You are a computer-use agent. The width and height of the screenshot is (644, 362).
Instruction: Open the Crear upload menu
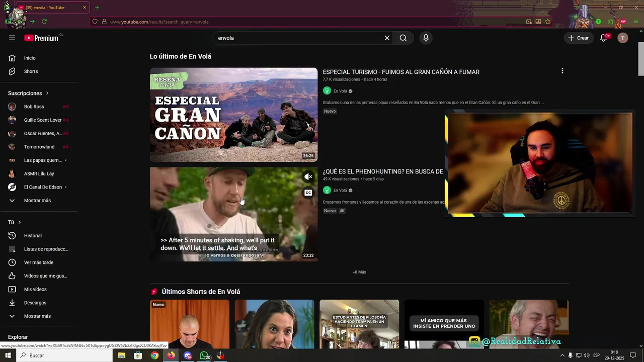pyautogui.click(x=579, y=38)
